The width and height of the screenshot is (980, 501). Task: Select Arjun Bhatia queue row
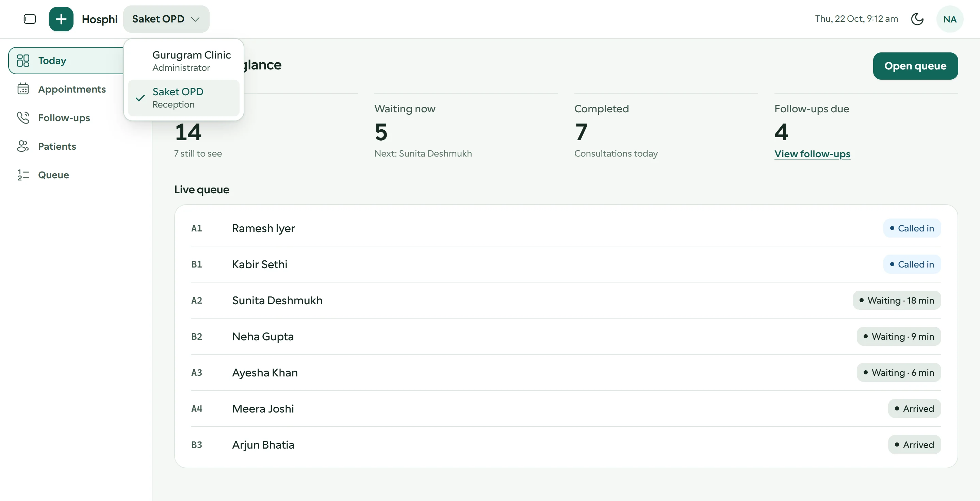pyautogui.click(x=566, y=445)
